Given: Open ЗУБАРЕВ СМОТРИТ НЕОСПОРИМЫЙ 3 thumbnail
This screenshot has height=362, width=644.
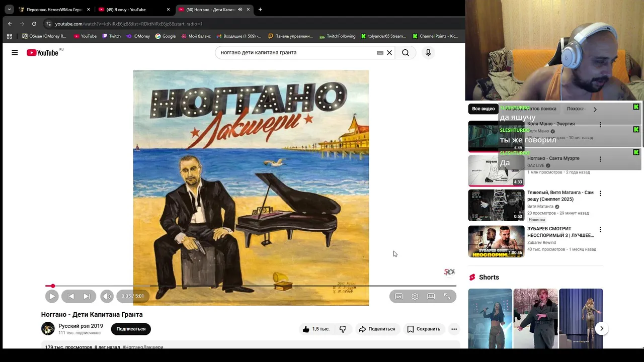Looking at the screenshot, I should [496, 241].
